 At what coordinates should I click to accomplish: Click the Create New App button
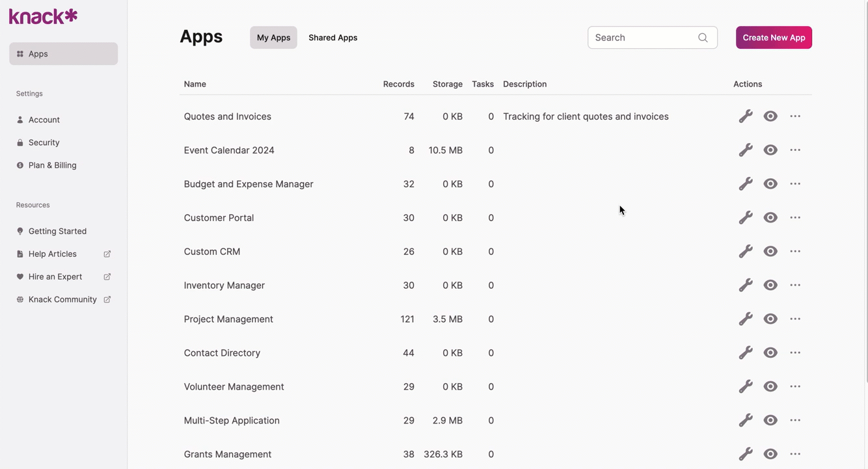(x=774, y=37)
